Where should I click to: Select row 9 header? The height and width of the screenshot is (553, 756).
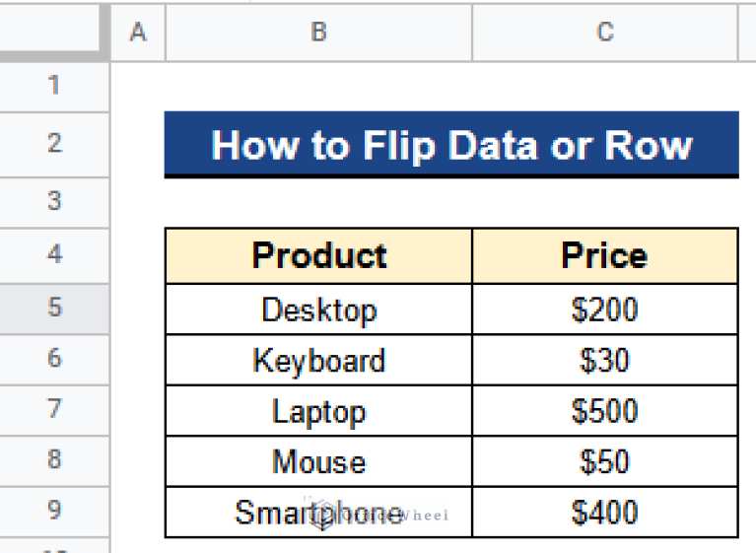[x=54, y=511]
